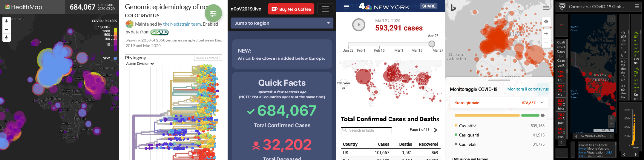Click Phylogeny section heading
The height and width of the screenshot is (160, 644).
135,58
